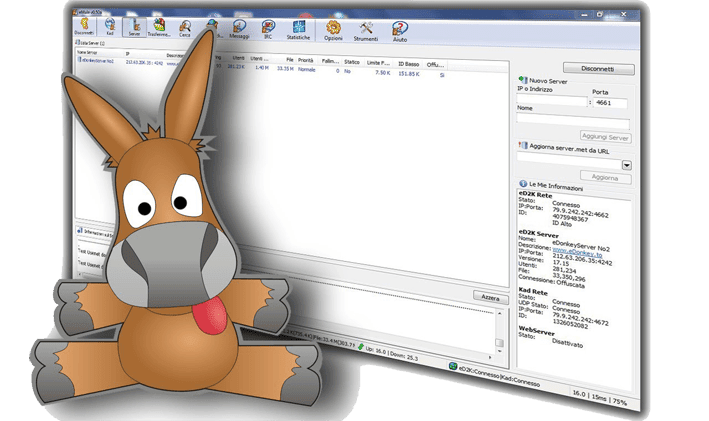Click the Disconnetti button in right panel
The image size is (709, 421).
coord(599,69)
